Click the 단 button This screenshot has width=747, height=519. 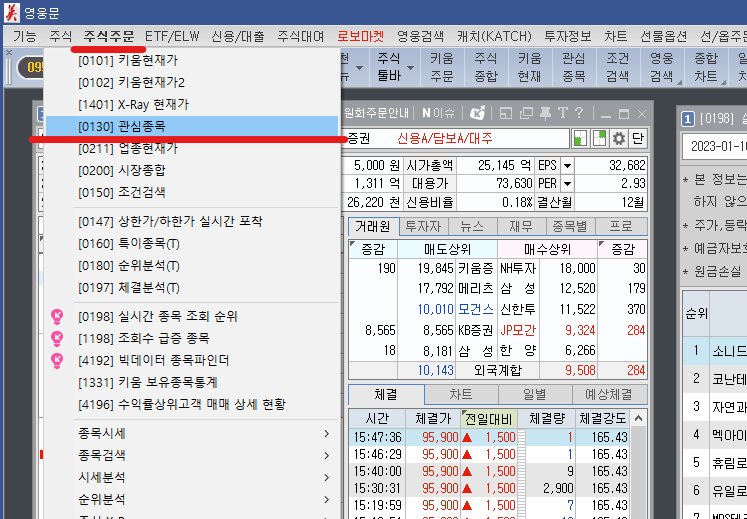(638, 139)
